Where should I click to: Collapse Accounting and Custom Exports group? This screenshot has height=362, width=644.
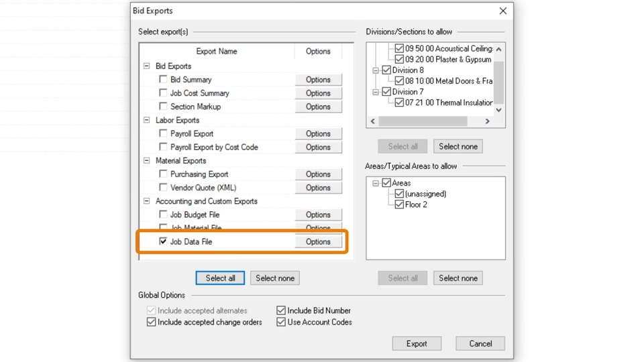click(147, 201)
